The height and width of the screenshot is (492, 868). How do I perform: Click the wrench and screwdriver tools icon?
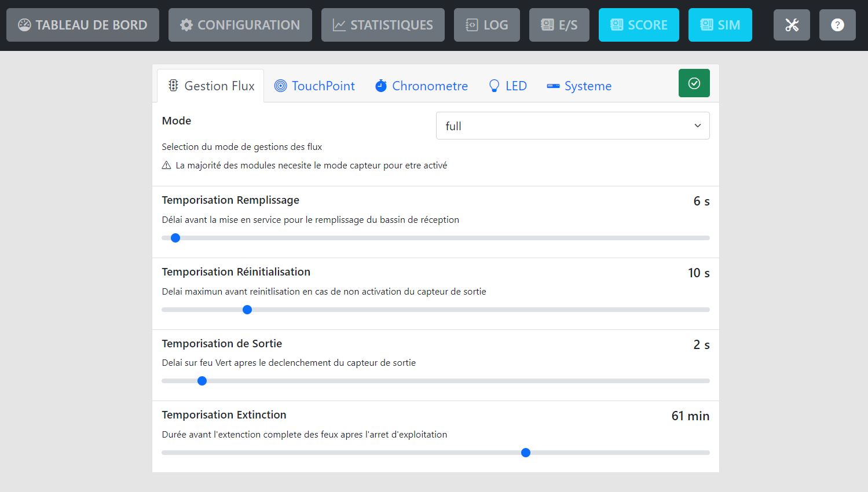(x=792, y=25)
